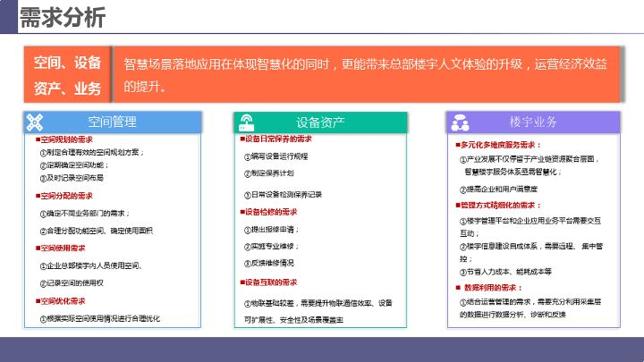Click the people chat icon beside 楼宇业务
Image resolution: width=644 pixels, height=362 pixels.
460,122
